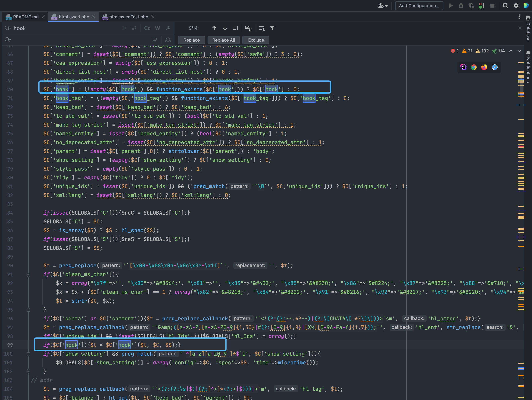The width and height of the screenshot is (532, 400).
Task: Switch to README.md tab
Action: tap(25, 17)
